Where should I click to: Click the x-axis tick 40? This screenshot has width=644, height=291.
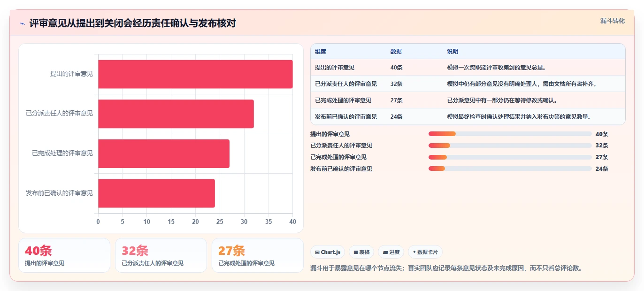click(293, 222)
